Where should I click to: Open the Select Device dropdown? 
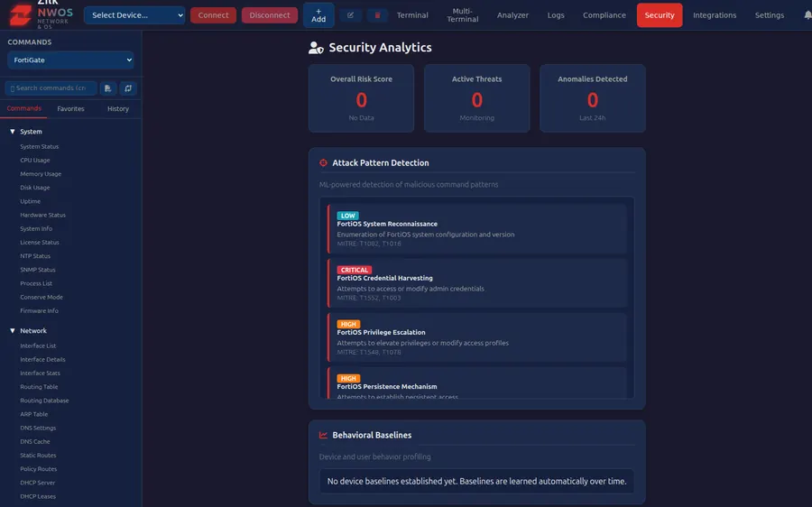[134, 15]
